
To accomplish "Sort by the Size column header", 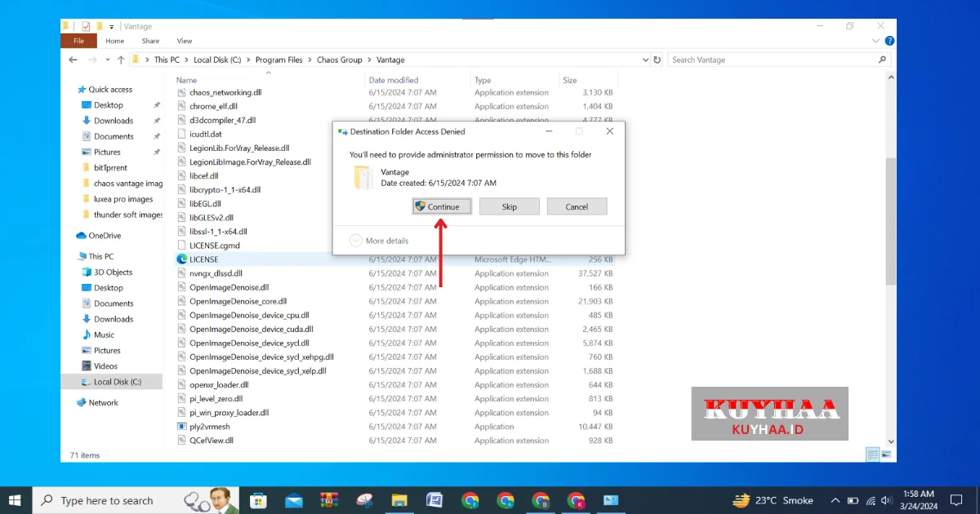I will [569, 80].
